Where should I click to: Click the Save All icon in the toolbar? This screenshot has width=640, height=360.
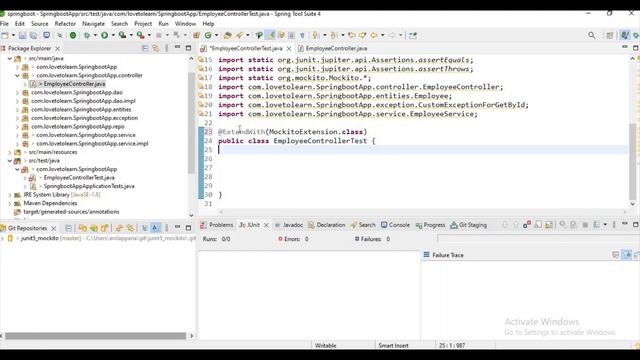[x=33, y=36]
